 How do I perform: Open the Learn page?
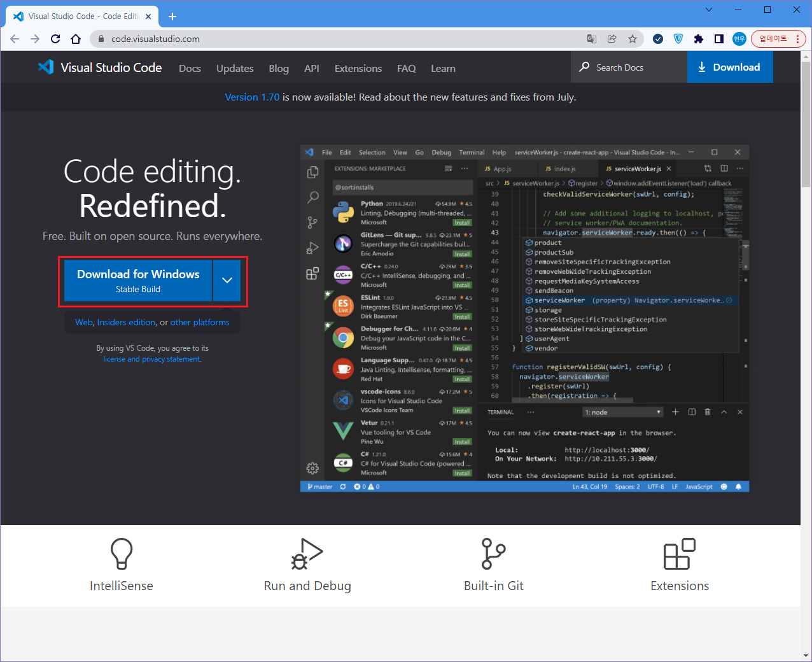pyautogui.click(x=443, y=69)
